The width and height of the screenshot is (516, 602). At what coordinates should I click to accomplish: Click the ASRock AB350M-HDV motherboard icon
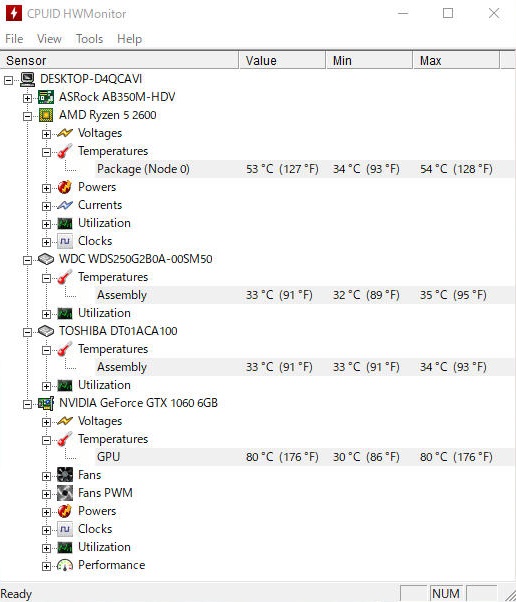pyautogui.click(x=46, y=97)
